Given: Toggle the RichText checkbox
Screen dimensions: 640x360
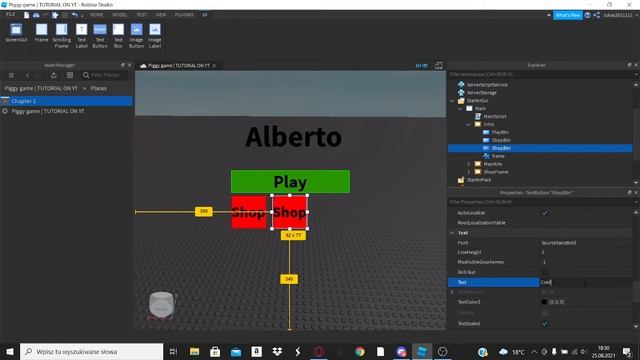Looking at the screenshot, I should click(x=544, y=272).
